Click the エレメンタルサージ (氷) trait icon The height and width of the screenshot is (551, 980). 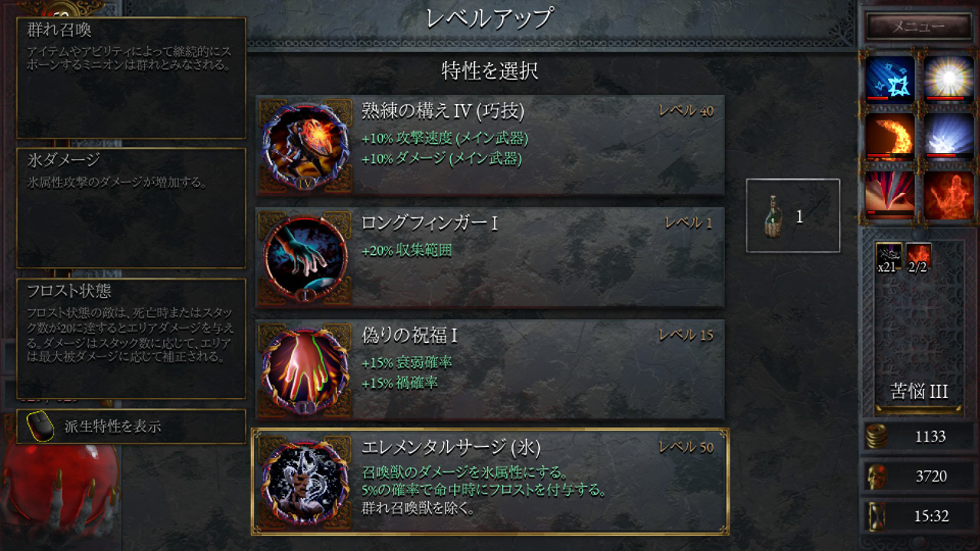pyautogui.click(x=305, y=481)
